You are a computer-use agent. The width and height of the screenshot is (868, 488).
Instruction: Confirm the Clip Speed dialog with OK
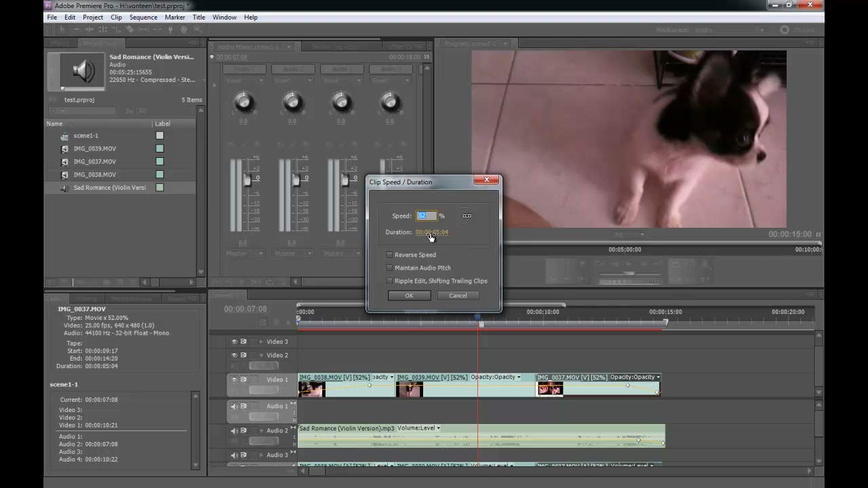[409, 296]
